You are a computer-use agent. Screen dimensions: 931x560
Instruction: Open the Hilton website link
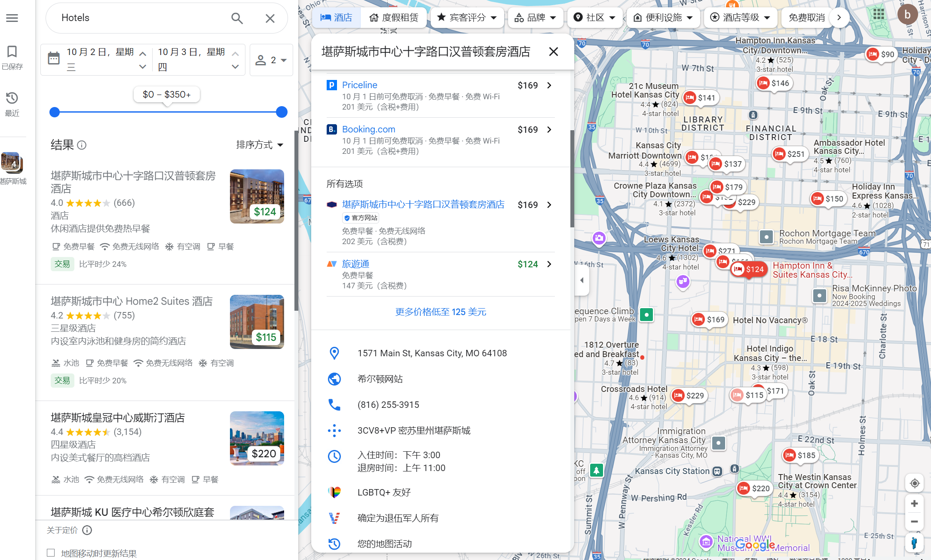pyautogui.click(x=380, y=379)
